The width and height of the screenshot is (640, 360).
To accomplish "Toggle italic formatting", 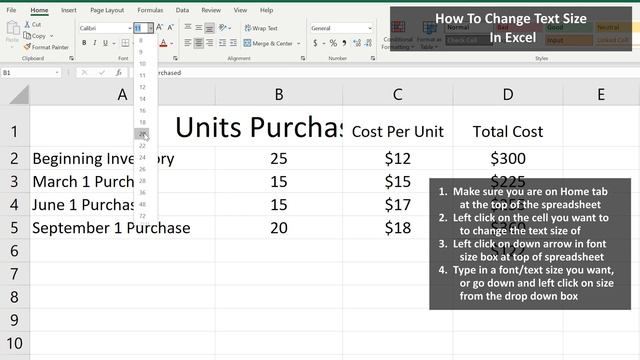I will (95, 43).
